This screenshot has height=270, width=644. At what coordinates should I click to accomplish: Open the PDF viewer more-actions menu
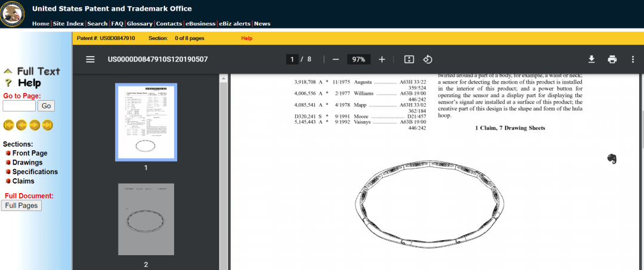[633, 60]
